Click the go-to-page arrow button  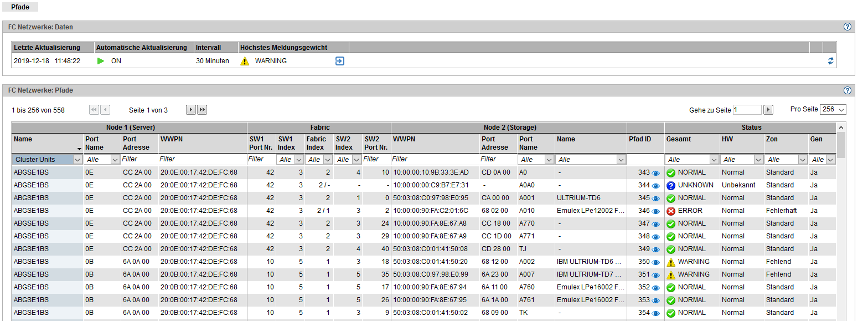768,110
